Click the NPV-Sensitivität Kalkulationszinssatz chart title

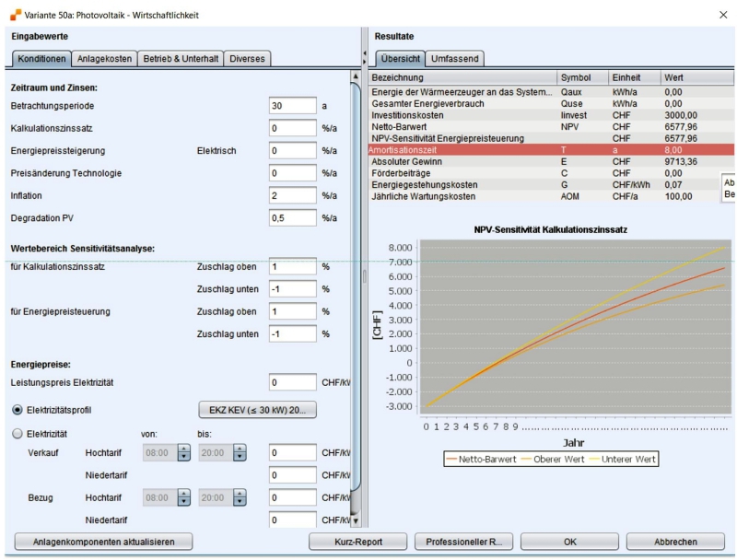click(x=550, y=229)
